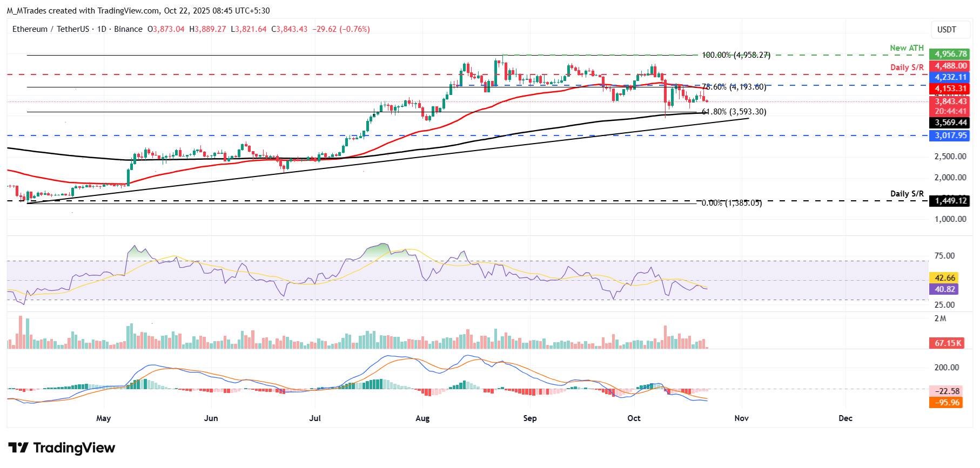980x468 pixels.
Task: Select the Aug label on time axis
Action: pyautogui.click(x=422, y=418)
